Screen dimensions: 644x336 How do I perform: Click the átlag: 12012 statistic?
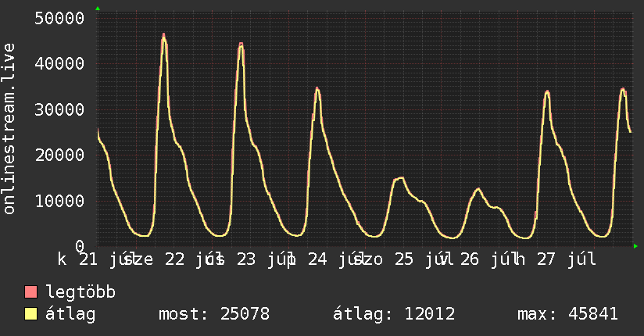[x=394, y=314]
